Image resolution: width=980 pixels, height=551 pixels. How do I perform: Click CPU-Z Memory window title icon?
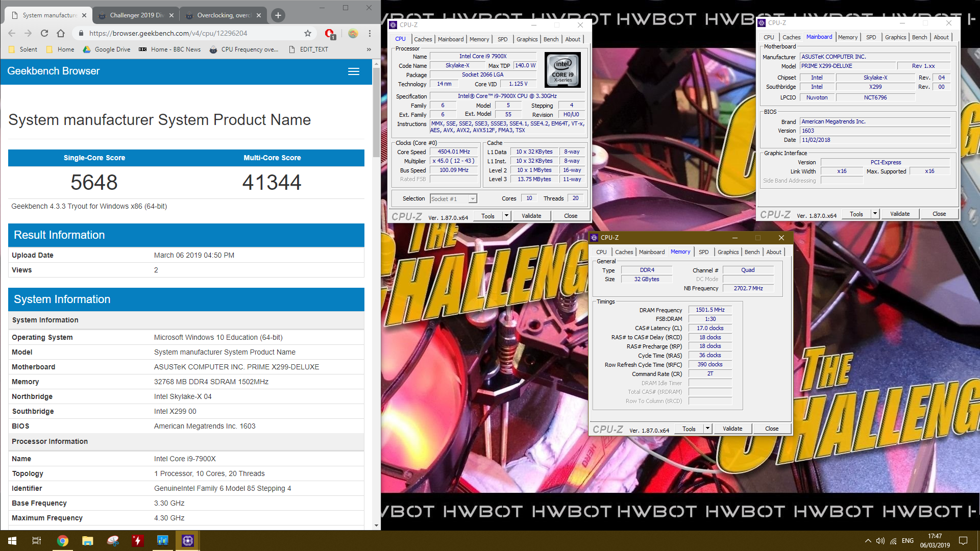[x=594, y=238]
